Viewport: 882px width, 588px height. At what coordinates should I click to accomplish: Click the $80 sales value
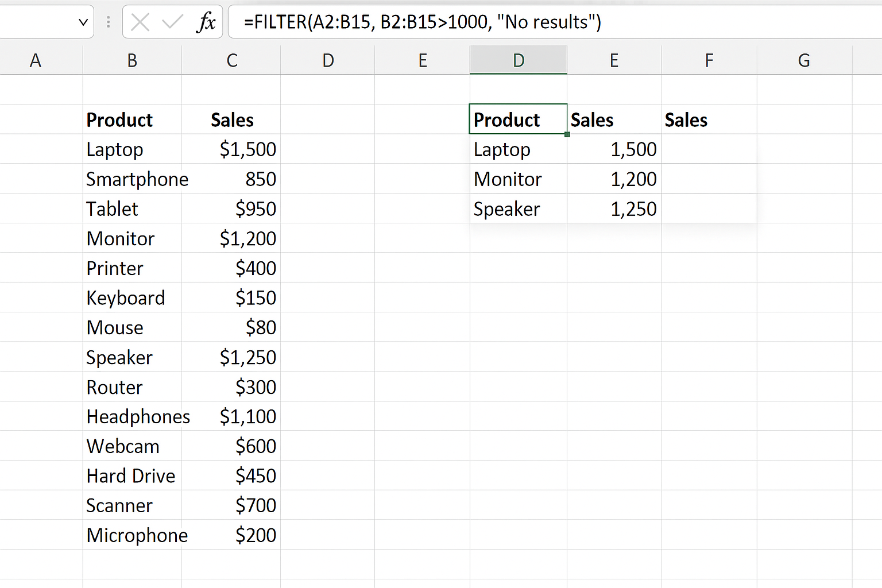(261, 327)
